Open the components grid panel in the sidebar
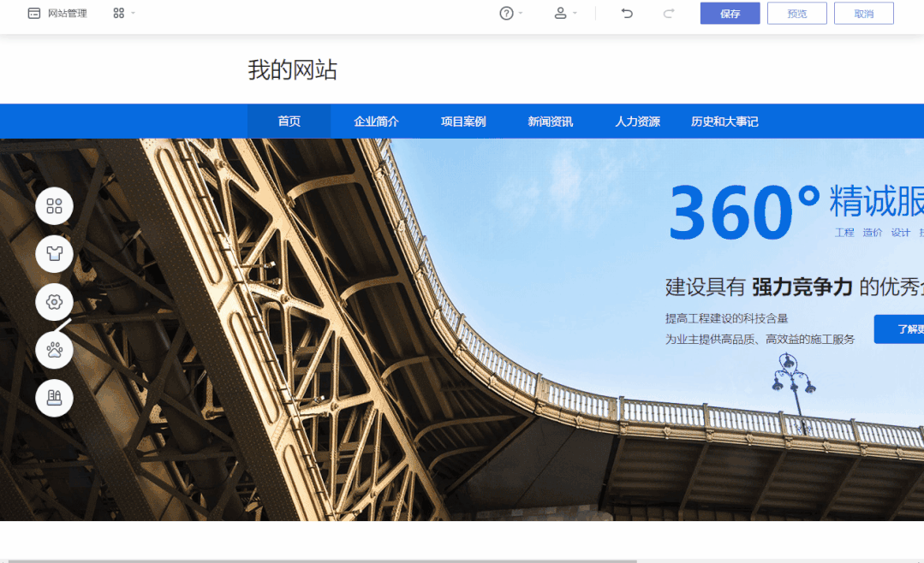This screenshot has width=924, height=563. click(54, 206)
